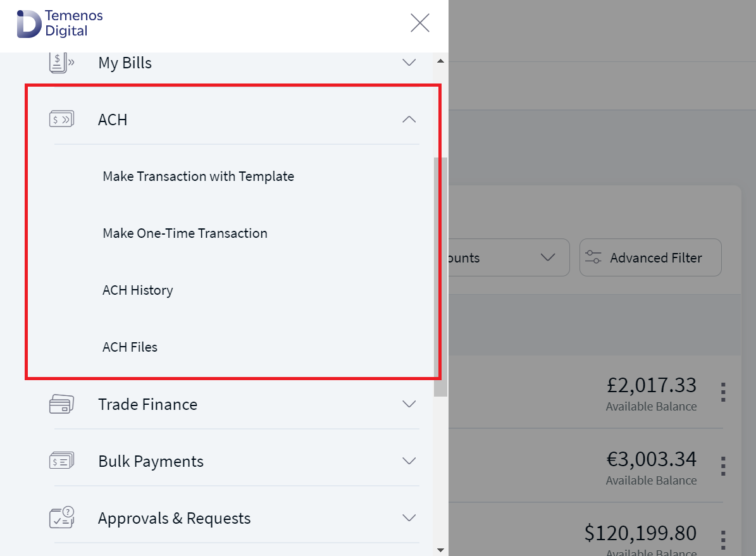Click the menu scrollbar down arrow
The height and width of the screenshot is (556, 756).
440,550
